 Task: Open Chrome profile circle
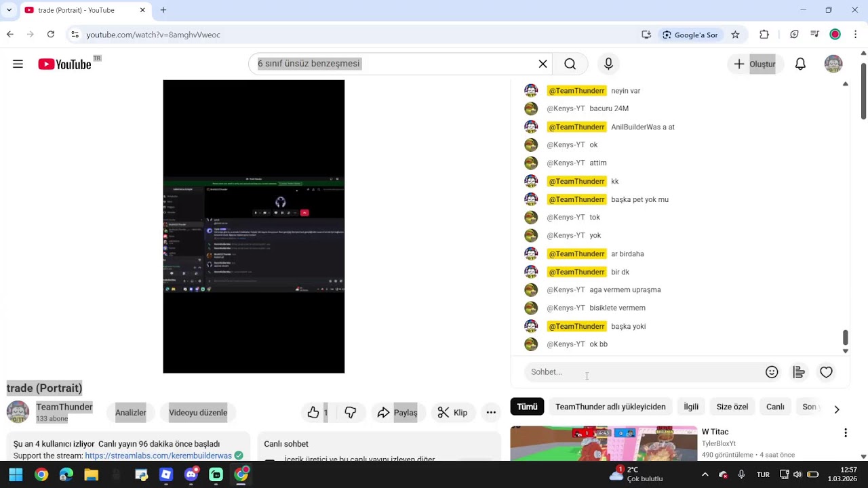[835, 35]
